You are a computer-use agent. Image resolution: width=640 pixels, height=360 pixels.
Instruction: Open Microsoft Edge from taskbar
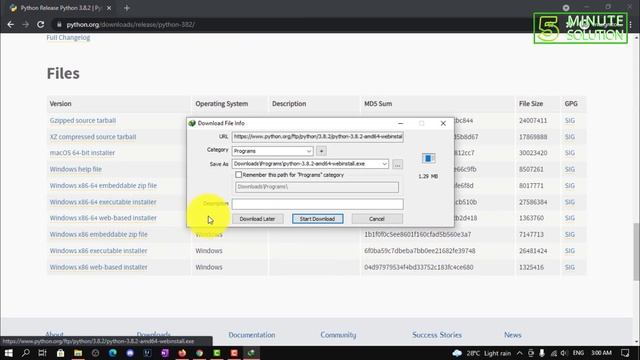click(x=113, y=353)
